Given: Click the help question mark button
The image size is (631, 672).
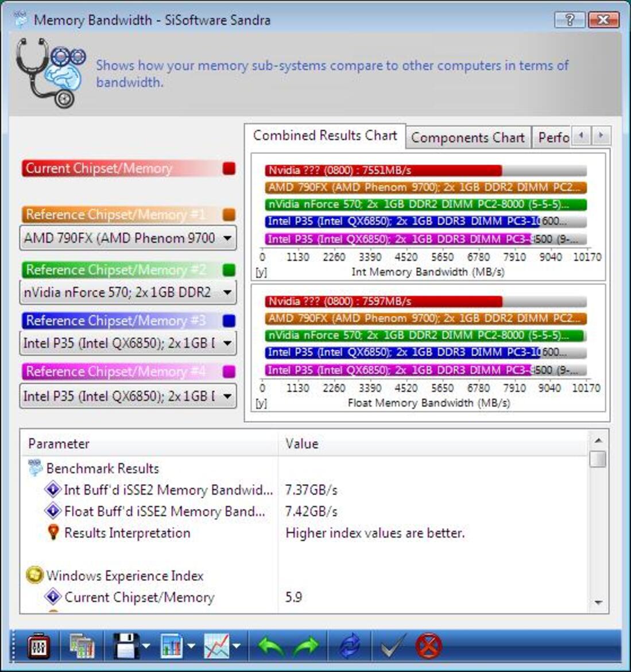Looking at the screenshot, I should (570, 20).
